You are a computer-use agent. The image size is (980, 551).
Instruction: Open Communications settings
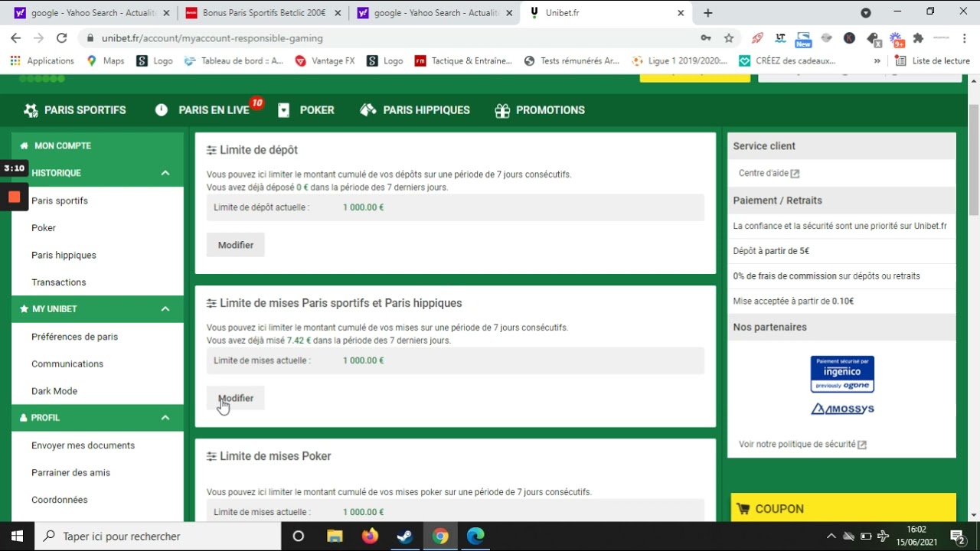67,364
